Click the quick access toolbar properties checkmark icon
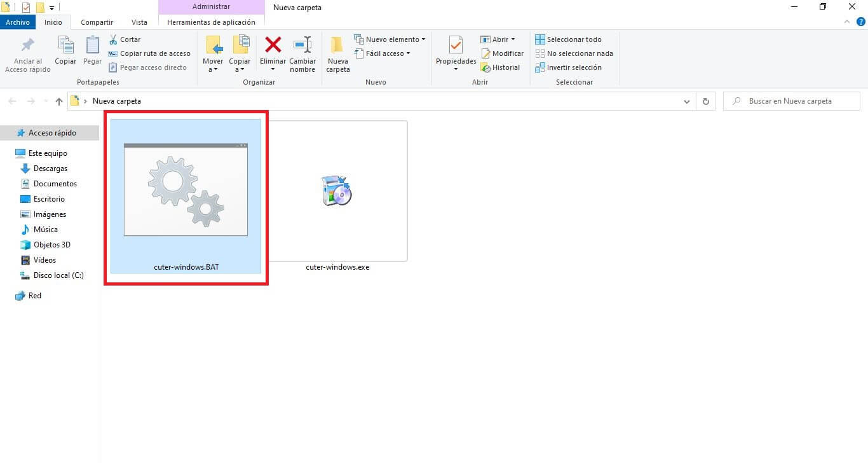Viewport: 868px width, 463px height. click(26, 7)
